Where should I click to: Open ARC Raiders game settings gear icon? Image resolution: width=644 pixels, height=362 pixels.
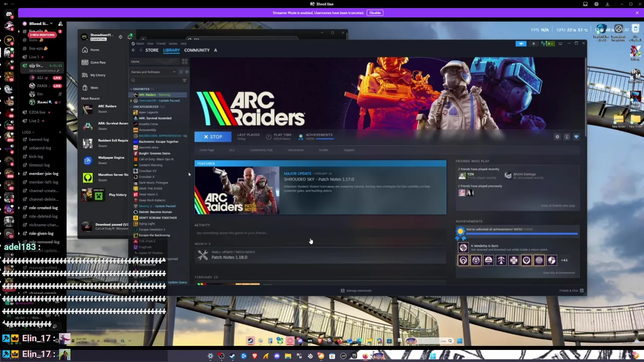coord(557,137)
